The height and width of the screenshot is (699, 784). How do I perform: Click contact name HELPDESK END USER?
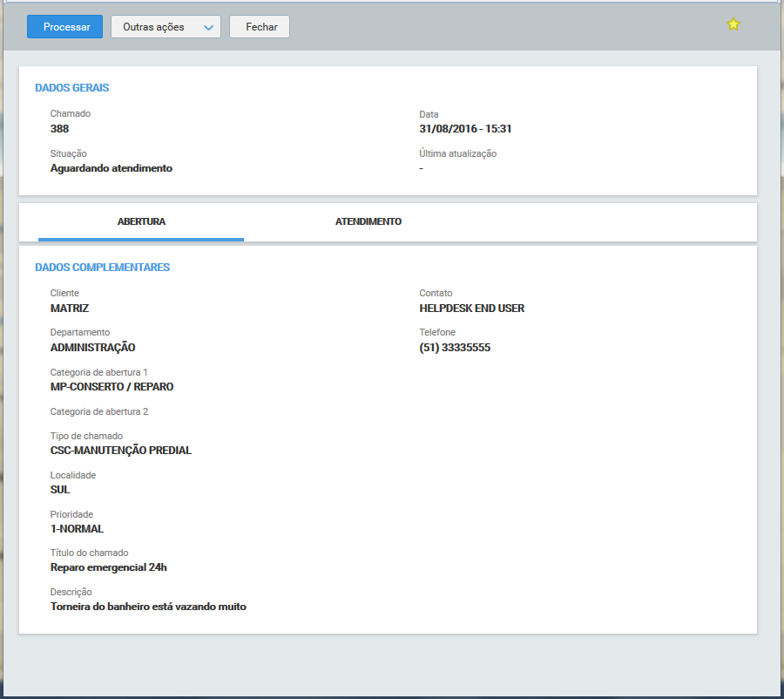(471, 309)
